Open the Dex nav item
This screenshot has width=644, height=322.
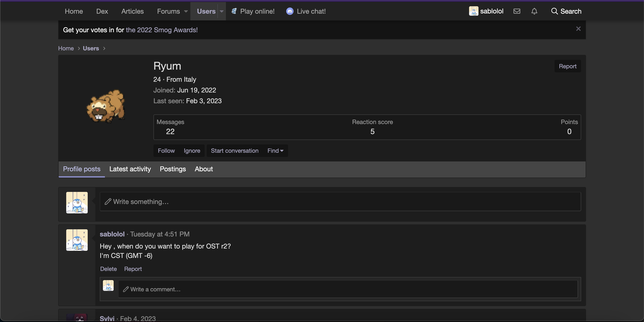point(102,11)
